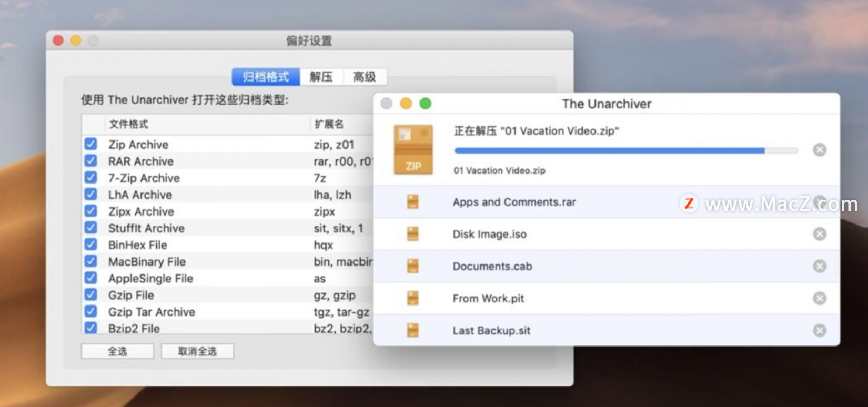
Task: Click the Gzip Tar Archive format name
Action: click(x=152, y=312)
